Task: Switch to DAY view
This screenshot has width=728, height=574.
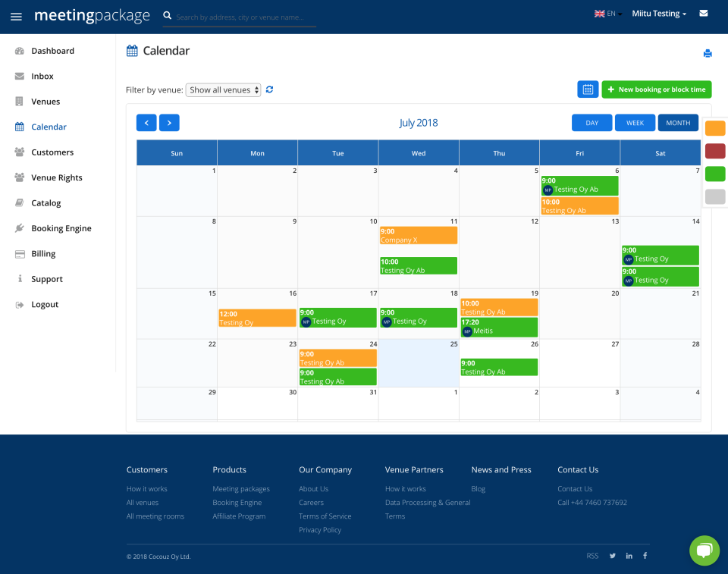Action: pyautogui.click(x=592, y=123)
